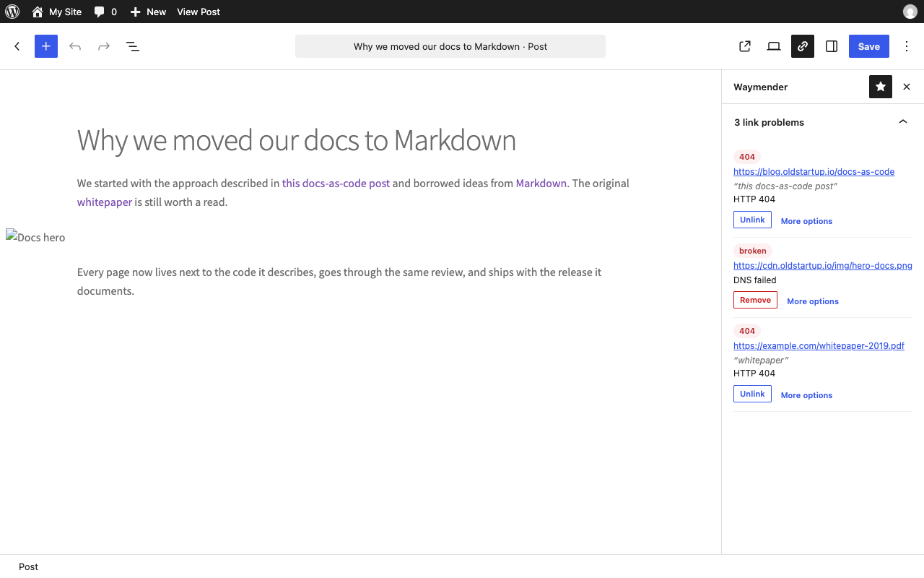Open the command palette title bar
Screen dimensions: 924x578
point(450,46)
